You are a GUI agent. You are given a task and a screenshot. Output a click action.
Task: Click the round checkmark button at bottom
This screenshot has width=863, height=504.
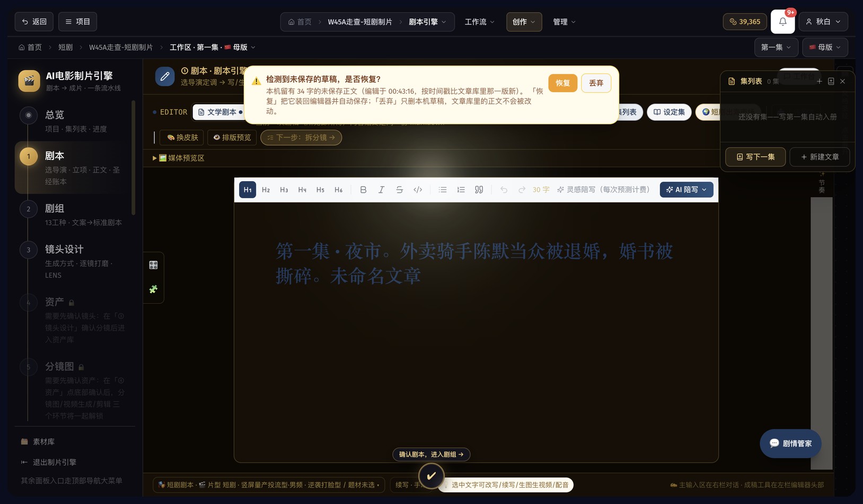click(431, 476)
